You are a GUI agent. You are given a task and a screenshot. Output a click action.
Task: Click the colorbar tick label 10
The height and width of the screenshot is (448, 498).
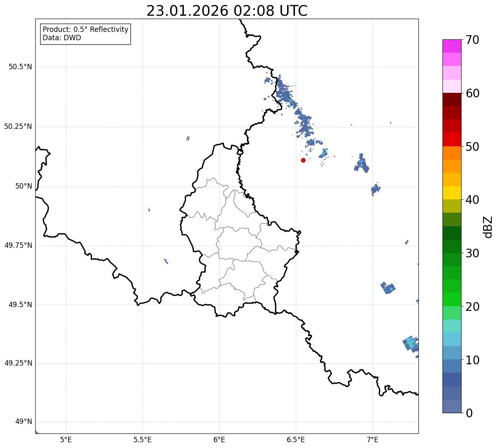tap(472, 360)
